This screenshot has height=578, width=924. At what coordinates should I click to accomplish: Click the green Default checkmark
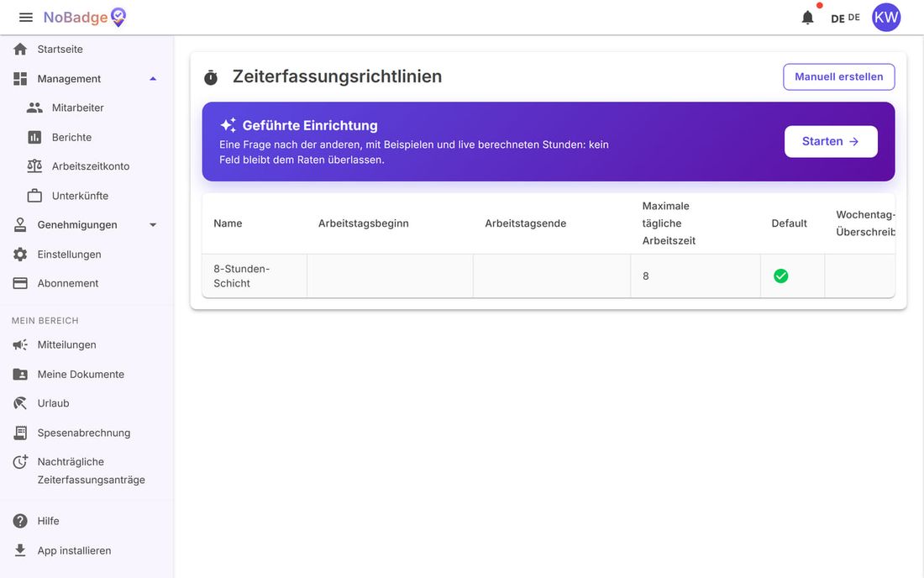coord(781,276)
